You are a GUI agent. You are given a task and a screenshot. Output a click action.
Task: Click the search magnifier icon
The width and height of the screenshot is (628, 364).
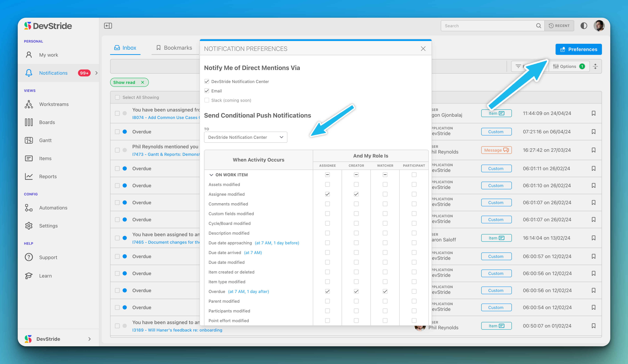pyautogui.click(x=538, y=26)
